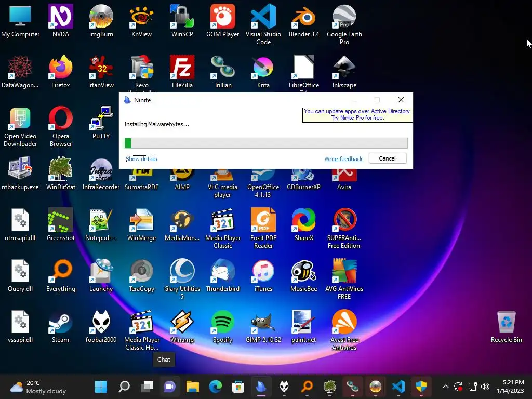
Task: Switch to Ninite in the taskbar
Action: pos(261,387)
